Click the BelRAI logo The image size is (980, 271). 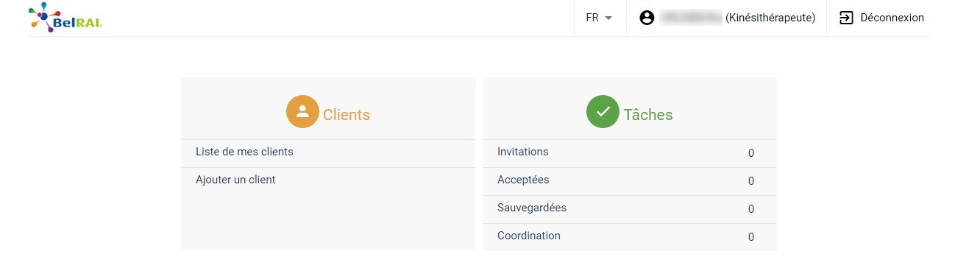65,18
